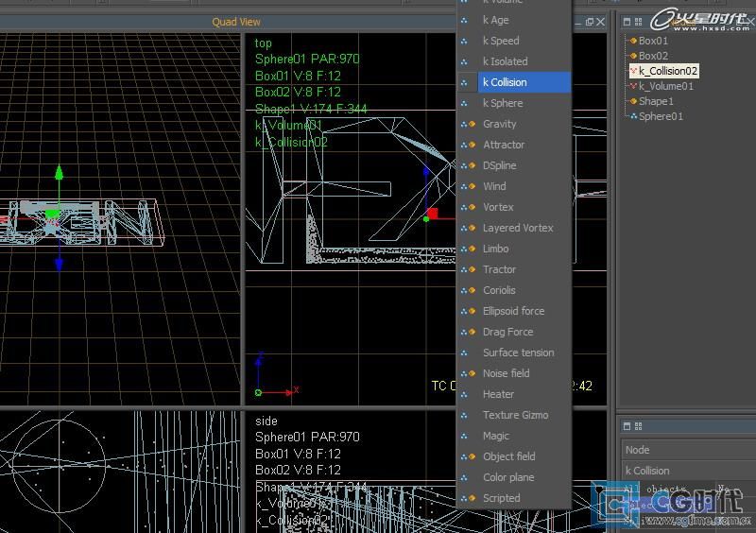
Task: Click the icon next to DSpline entry
Action: pos(468,165)
